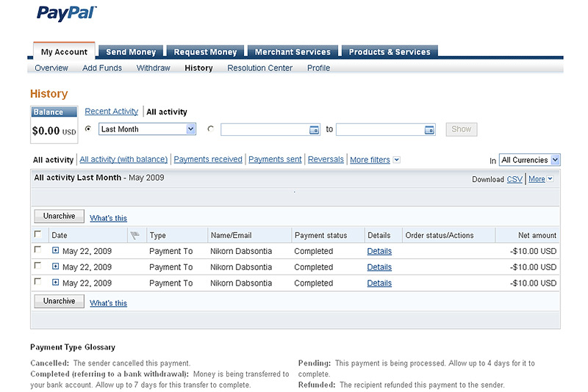Select History in the sub-navigation
Viewport: 588px width, 392px height.
coord(198,68)
